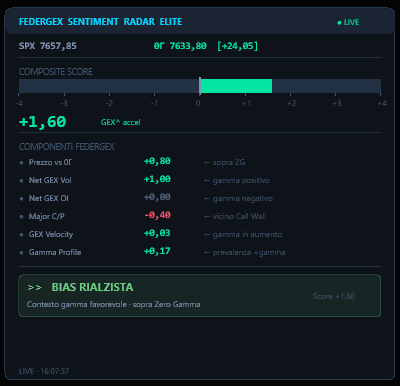Click the >> arrows beside BIAS RIALZISTA

[35, 287]
